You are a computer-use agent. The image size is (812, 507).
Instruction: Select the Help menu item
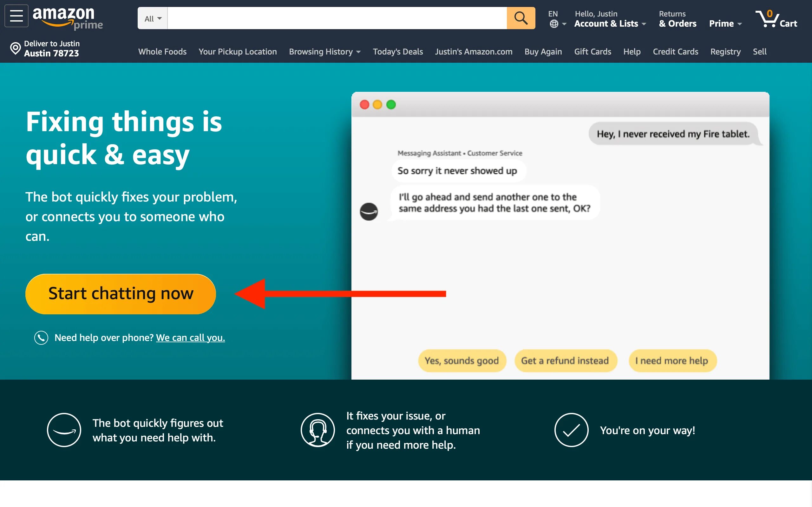(631, 51)
